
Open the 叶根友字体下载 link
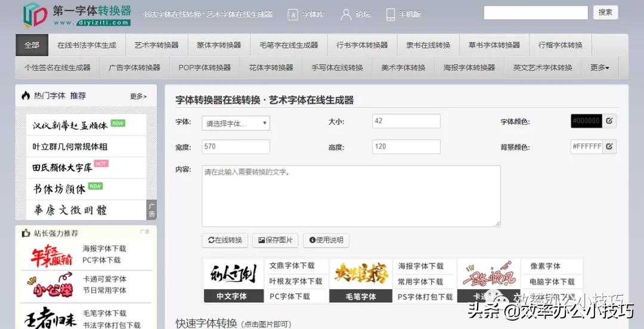click(296, 281)
